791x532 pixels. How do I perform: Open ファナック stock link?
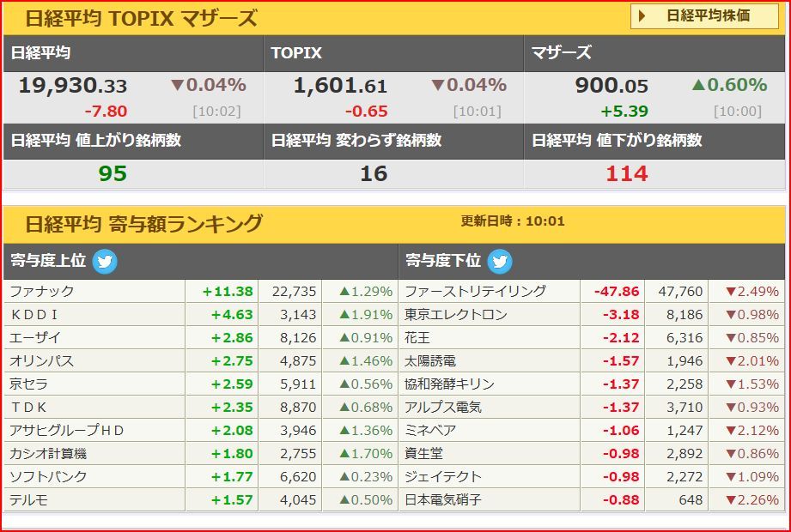(42, 292)
